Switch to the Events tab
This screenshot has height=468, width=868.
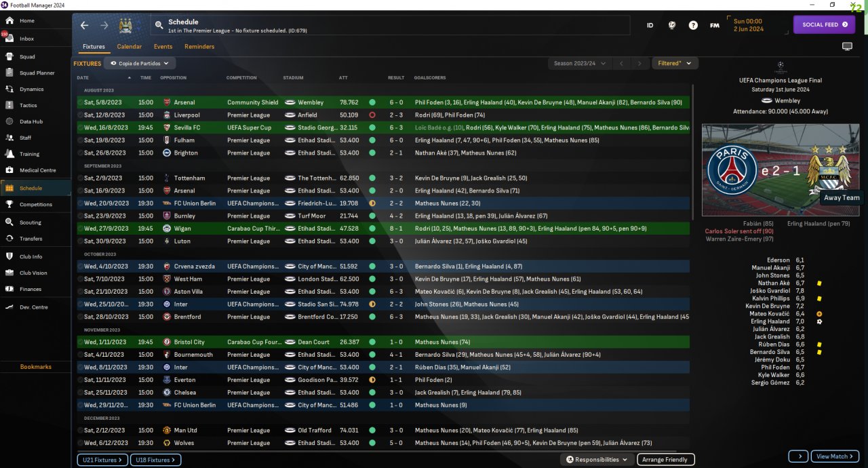[163, 47]
